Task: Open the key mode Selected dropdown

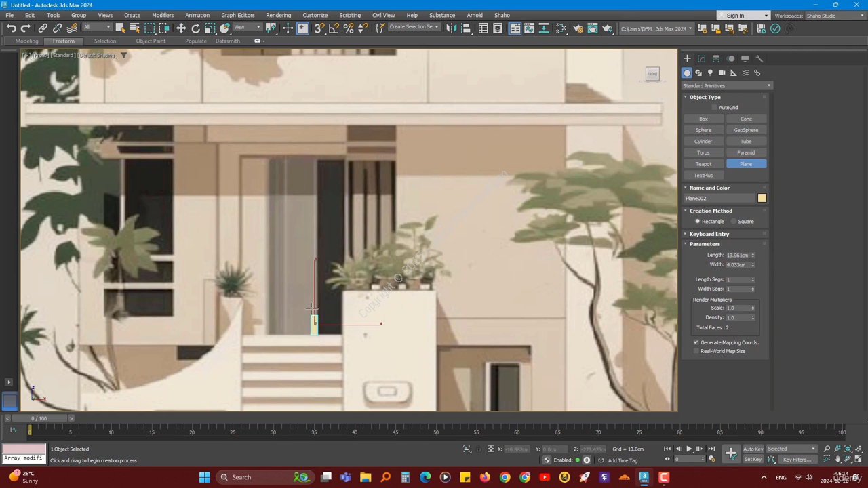Action: point(792,449)
